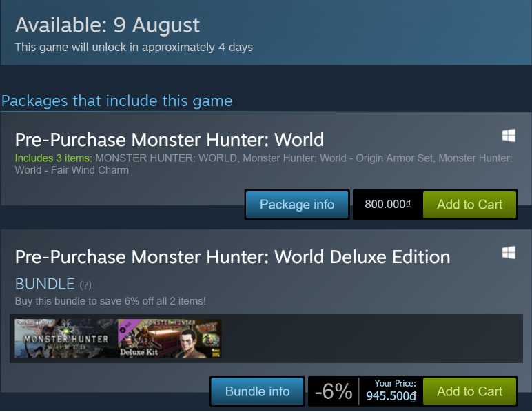Click the 'Buy this bundle to save 6%' text

[110, 301]
